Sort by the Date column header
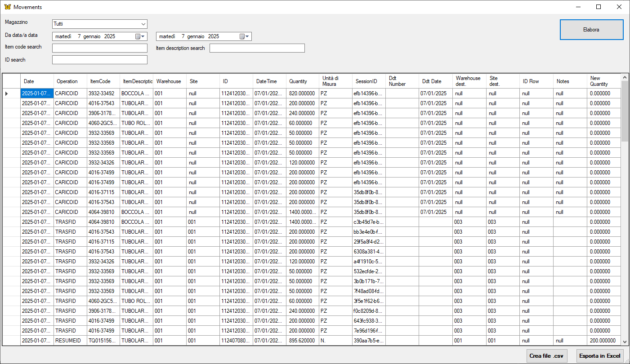 tap(37, 81)
